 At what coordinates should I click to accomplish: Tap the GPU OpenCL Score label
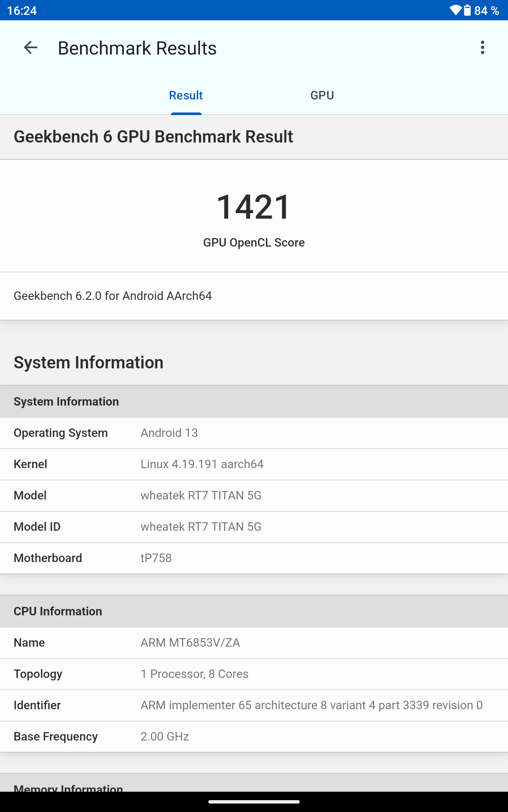[254, 243]
